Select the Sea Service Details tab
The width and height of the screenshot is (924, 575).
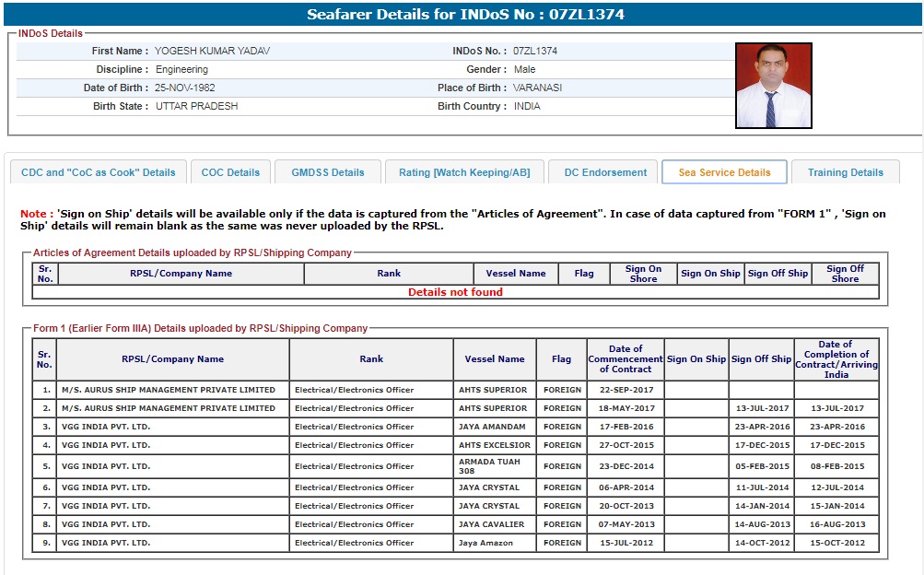[724, 172]
